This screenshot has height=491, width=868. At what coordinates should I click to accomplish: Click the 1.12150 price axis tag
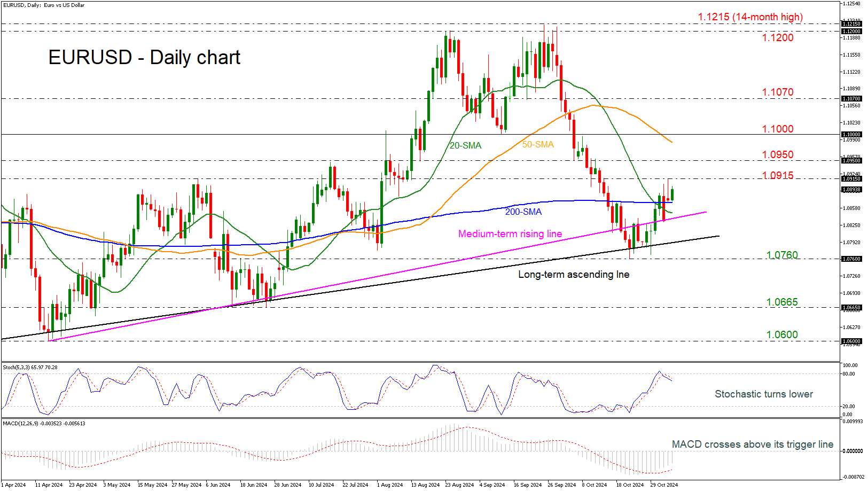pos(851,24)
